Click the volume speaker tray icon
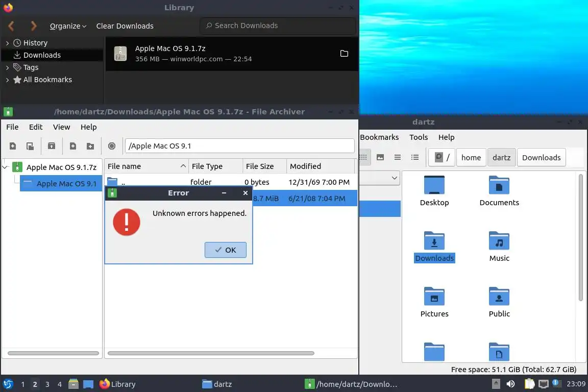This screenshot has height=392, width=588. click(510, 384)
